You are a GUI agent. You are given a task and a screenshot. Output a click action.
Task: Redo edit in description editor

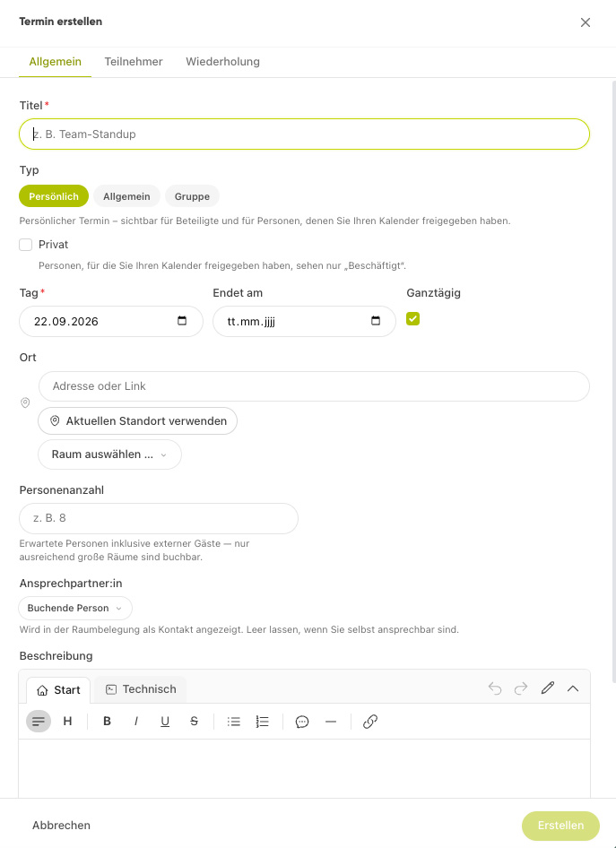(521, 688)
